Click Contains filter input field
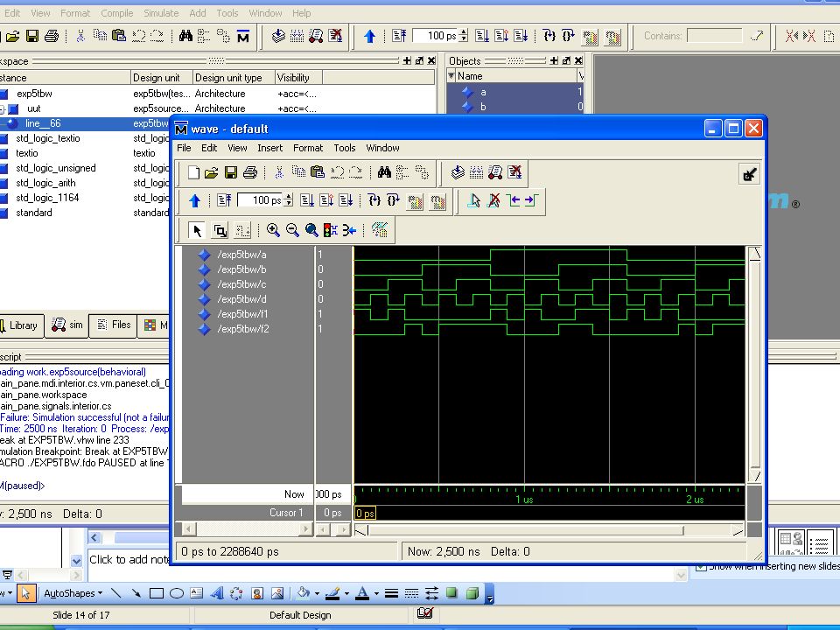This screenshot has width=840, height=630. tap(715, 36)
